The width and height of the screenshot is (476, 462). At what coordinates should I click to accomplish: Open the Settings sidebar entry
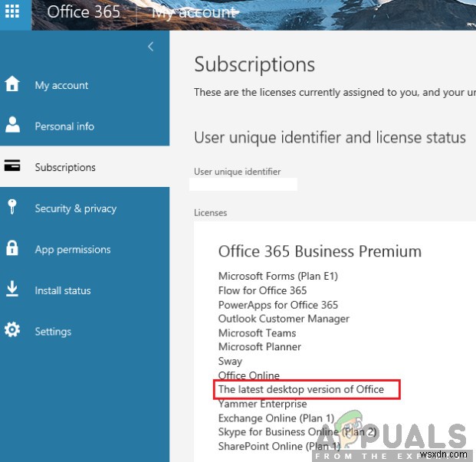point(53,332)
